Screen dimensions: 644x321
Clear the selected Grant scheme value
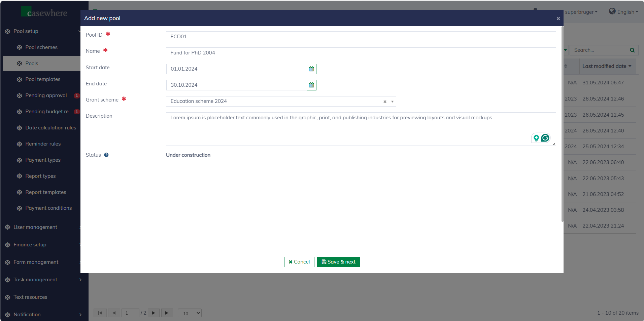[x=385, y=102]
